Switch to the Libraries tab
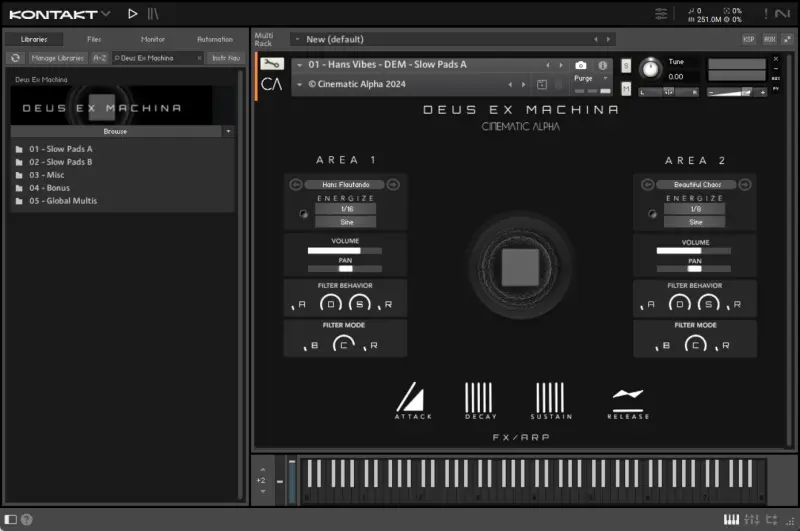This screenshot has width=800, height=531. [x=34, y=39]
